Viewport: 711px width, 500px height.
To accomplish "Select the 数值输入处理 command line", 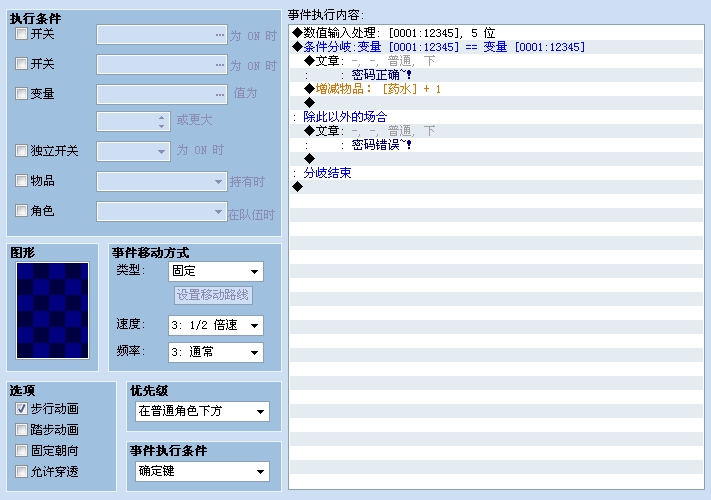I will coord(496,33).
